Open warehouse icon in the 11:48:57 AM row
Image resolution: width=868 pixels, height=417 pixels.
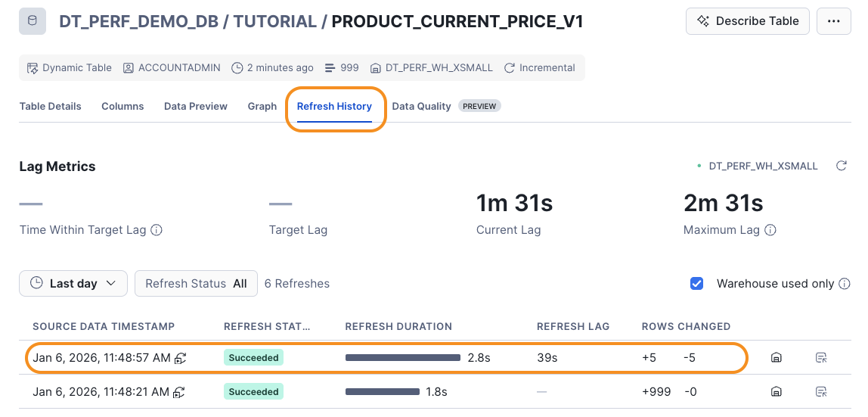pyautogui.click(x=776, y=358)
